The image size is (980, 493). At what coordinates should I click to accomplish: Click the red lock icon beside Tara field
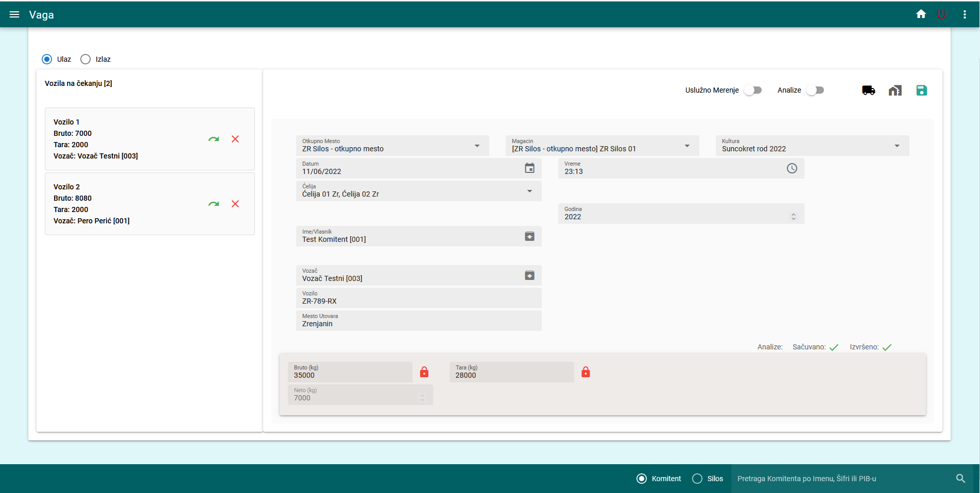click(x=586, y=372)
